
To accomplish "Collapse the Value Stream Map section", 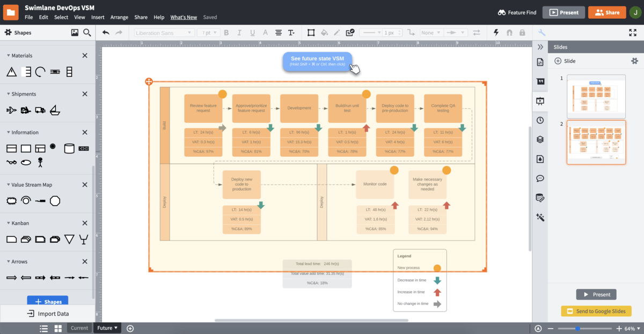I will [9, 185].
